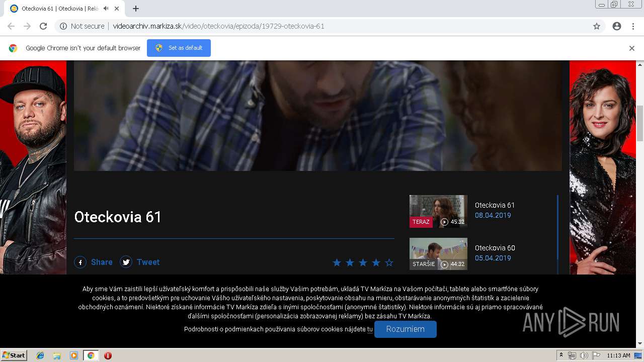Screen dimensions: 644x362
Task: Click the Opera-style red taskbar icon
Action: click(108, 355)
